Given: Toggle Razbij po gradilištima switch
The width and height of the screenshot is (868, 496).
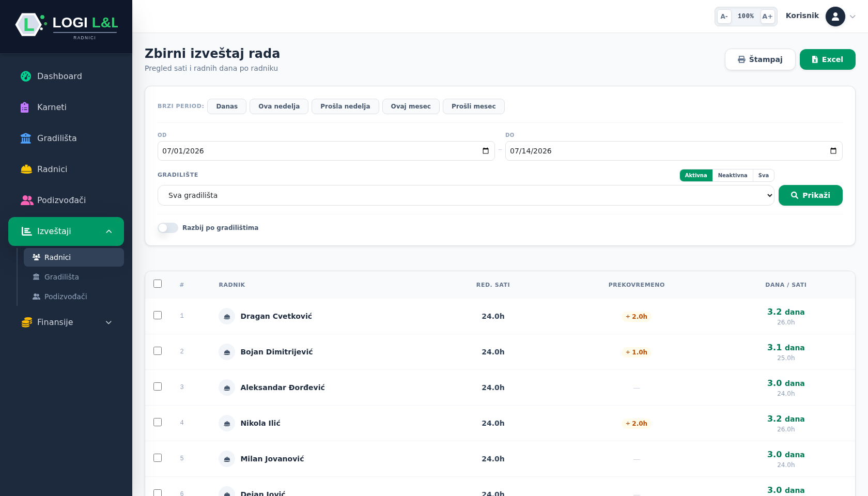Looking at the screenshot, I should (x=168, y=228).
